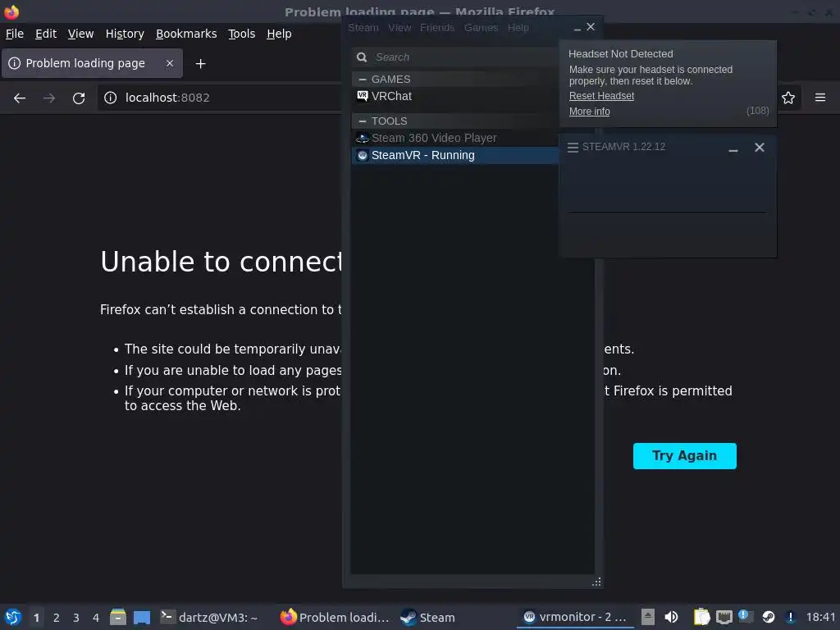Switch to the Firefox 'Problem loadi...' taskbar button

tap(335, 617)
